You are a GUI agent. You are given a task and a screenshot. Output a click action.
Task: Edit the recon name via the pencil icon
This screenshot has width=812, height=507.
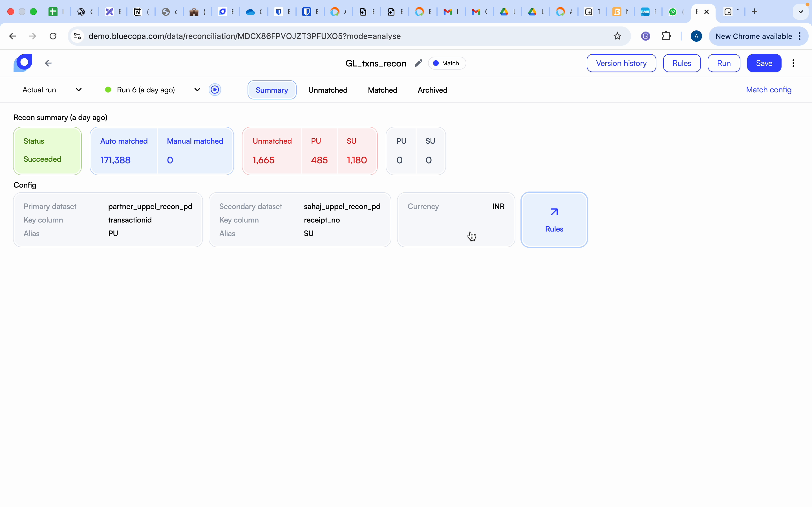[x=418, y=63]
